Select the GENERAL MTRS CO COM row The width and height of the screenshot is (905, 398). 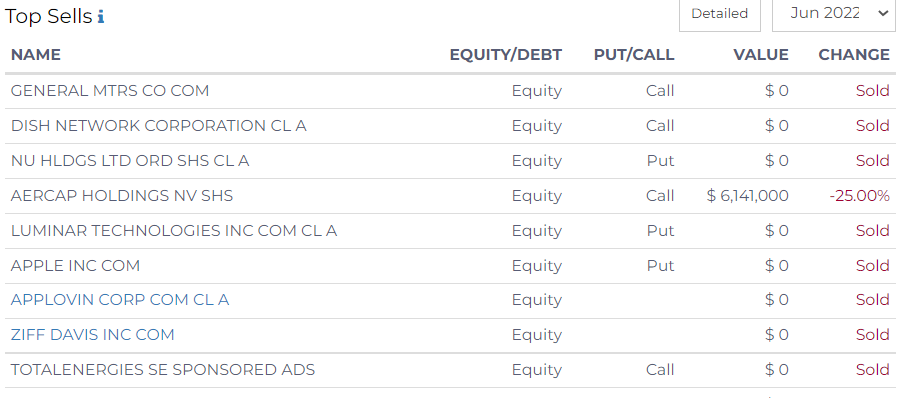(450, 91)
